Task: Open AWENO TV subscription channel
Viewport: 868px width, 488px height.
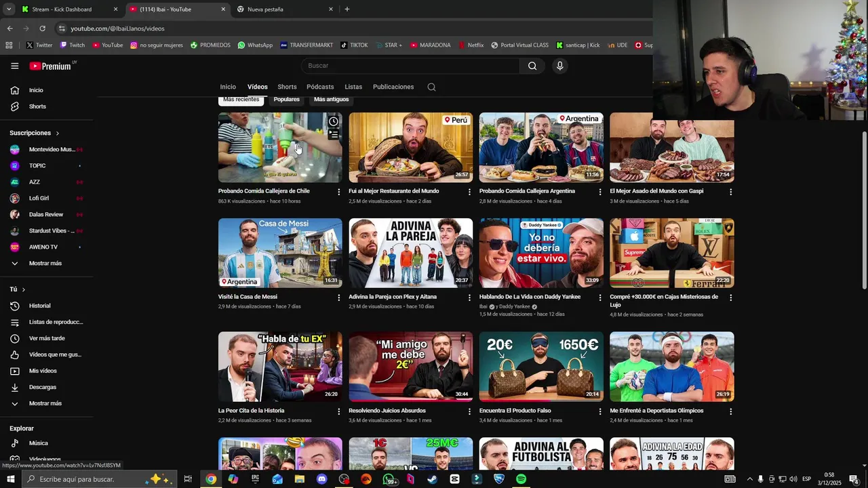Action: point(47,247)
